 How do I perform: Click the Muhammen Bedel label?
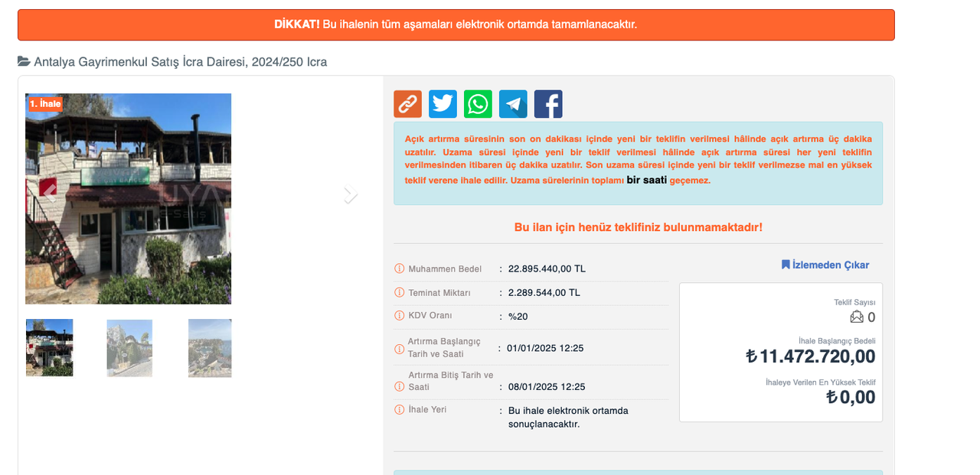tap(445, 269)
